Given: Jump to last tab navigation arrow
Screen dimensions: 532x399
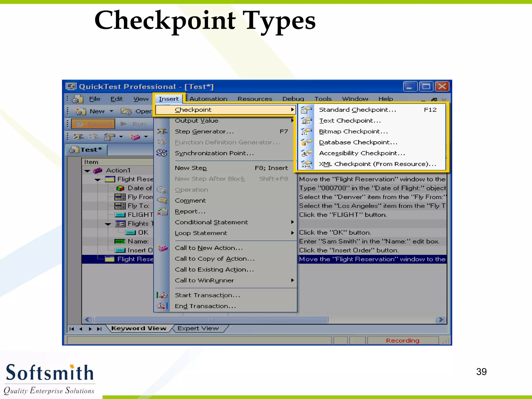Looking at the screenshot, I should [99, 329].
